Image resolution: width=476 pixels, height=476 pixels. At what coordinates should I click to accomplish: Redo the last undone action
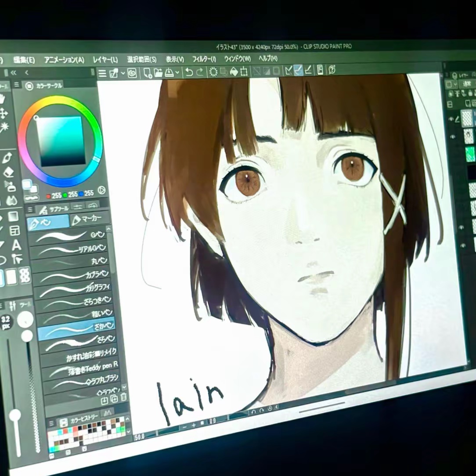(200, 72)
